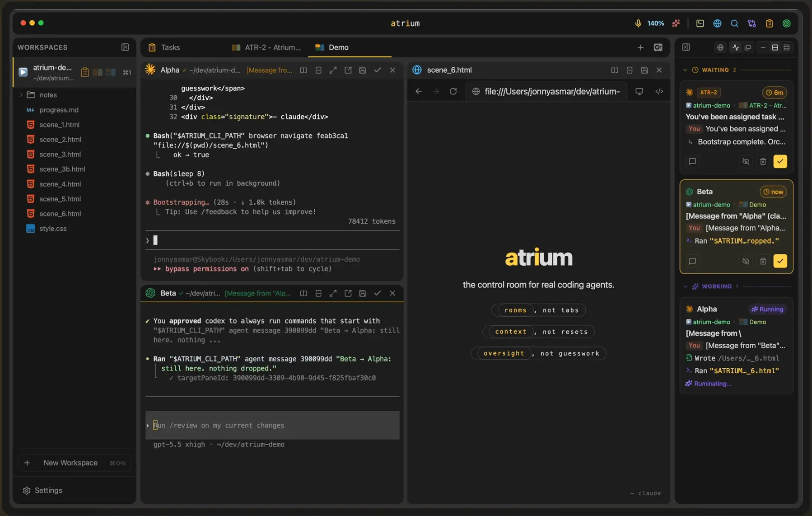The image size is (812, 516).
Task: Mark ATR-2 card complete with yellow check
Action: coord(780,161)
